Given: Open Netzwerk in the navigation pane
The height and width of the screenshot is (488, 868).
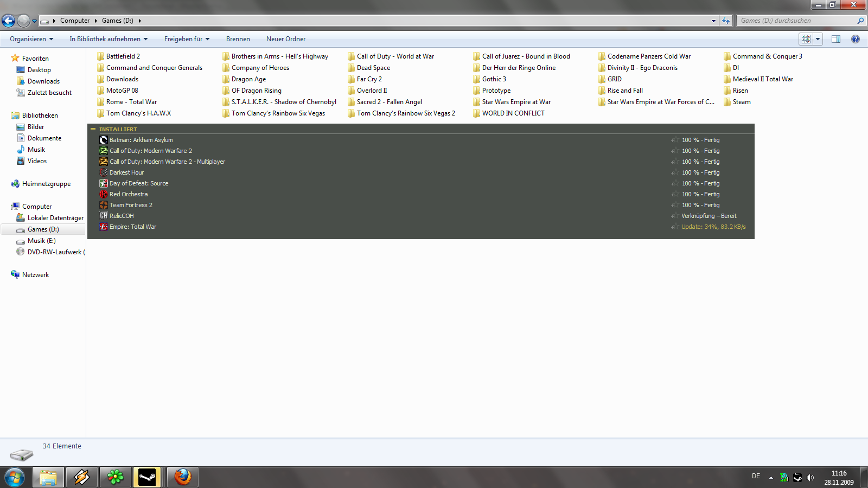Looking at the screenshot, I should click(x=35, y=275).
